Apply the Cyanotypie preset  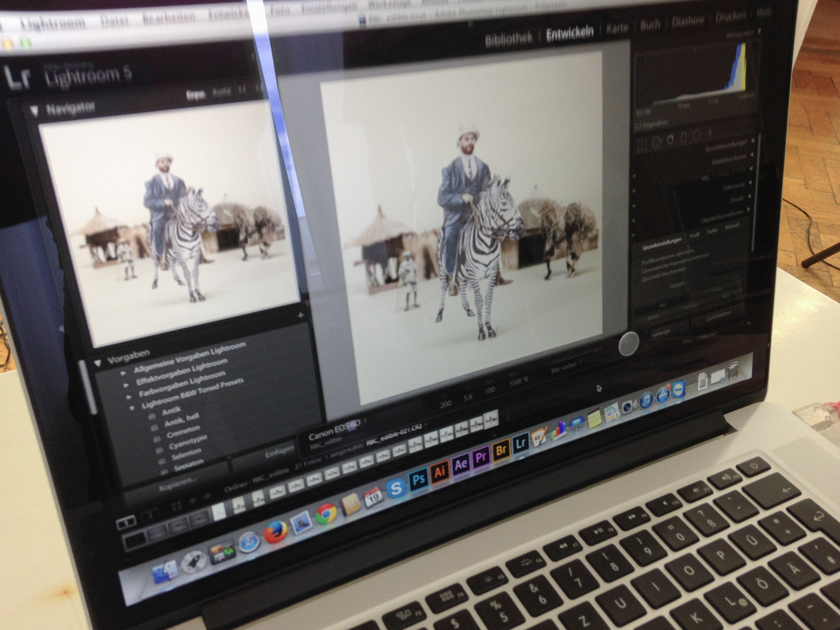[188, 442]
